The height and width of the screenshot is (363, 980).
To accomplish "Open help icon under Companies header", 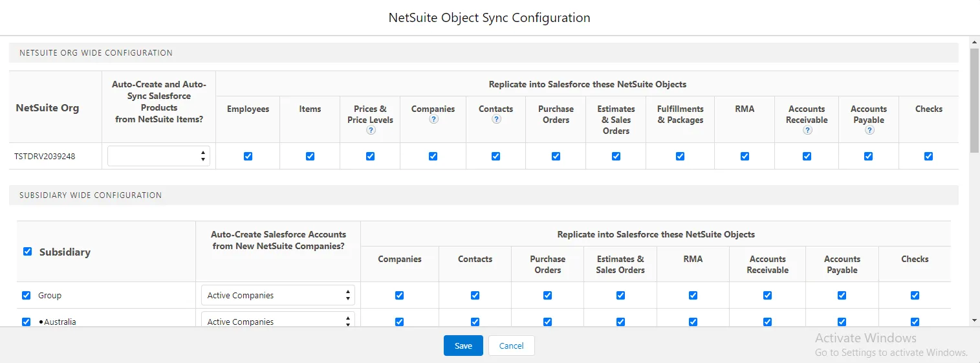I will 433,120.
